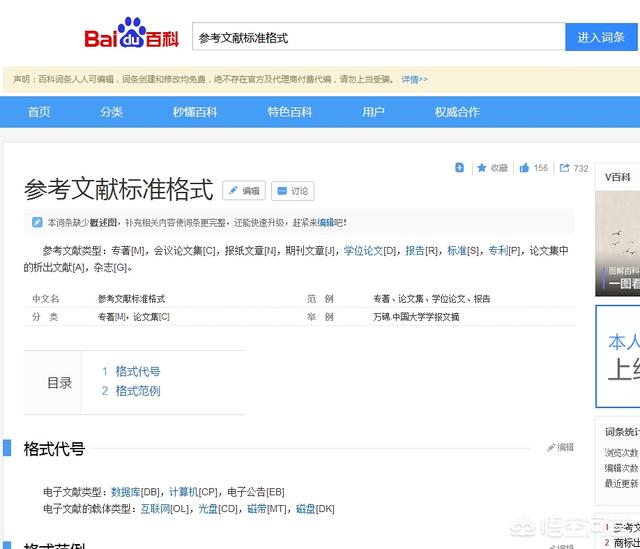The height and width of the screenshot is (549, 640).
Task: Like the article with thumbs-up icon
Action: (524, 168)
